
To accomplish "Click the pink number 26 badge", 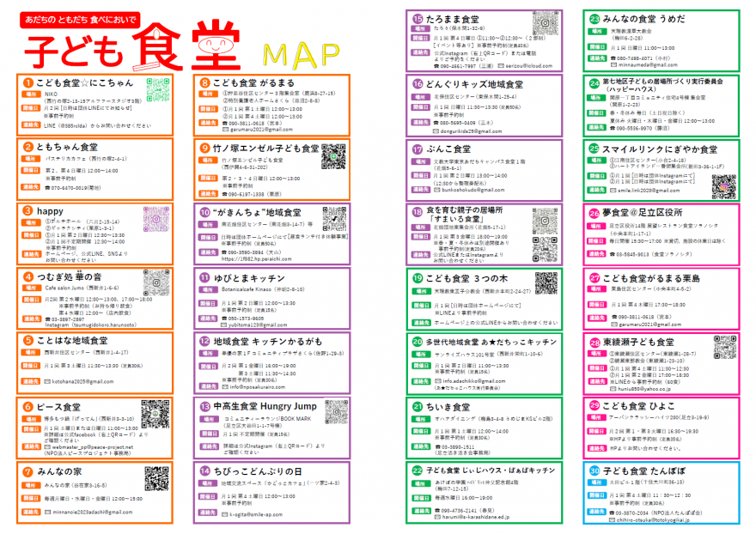I will 594,213.
